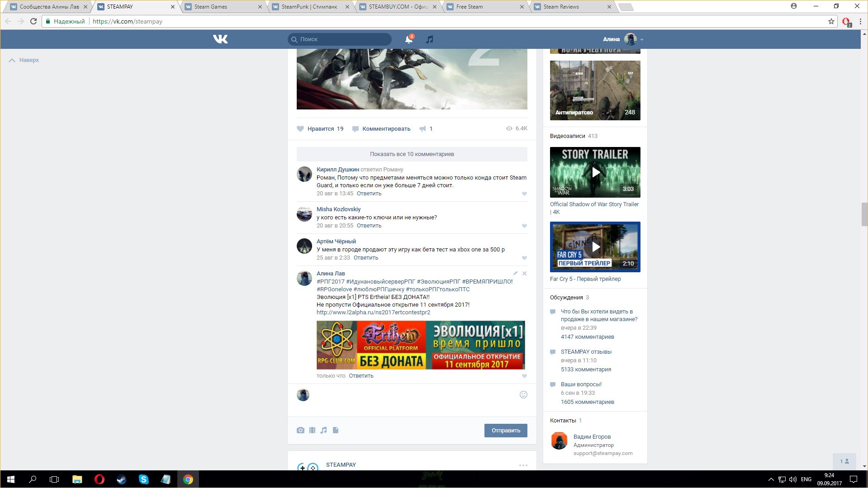Open Кирилл Душкин profile name
Screen dimensions: 868x488
coord(338,170)
